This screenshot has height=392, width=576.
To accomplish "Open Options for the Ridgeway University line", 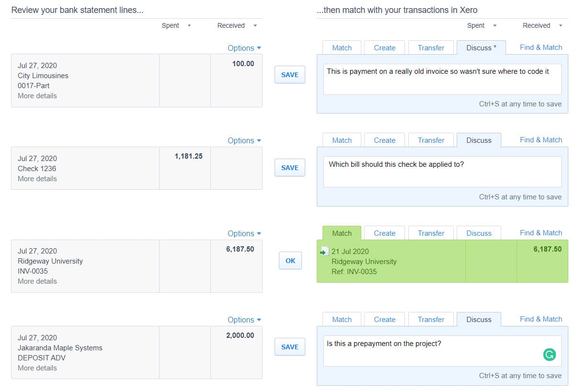I will click(244, 233).
